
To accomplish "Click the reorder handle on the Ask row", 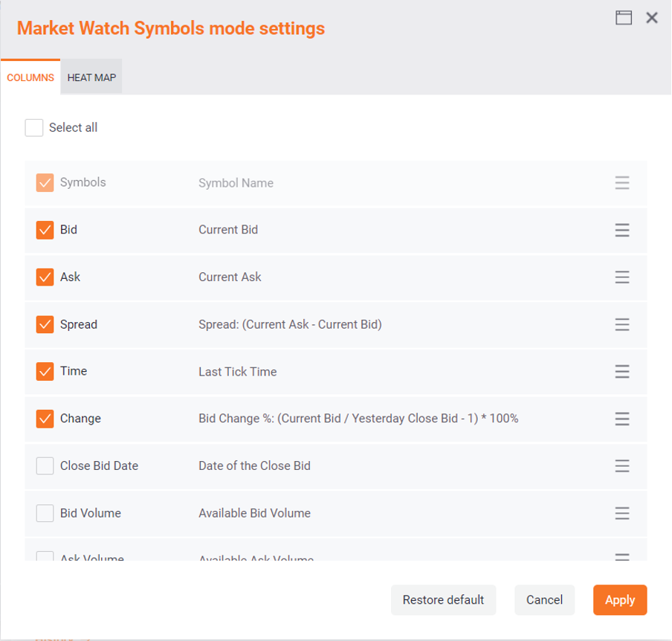I will (622, 277).
